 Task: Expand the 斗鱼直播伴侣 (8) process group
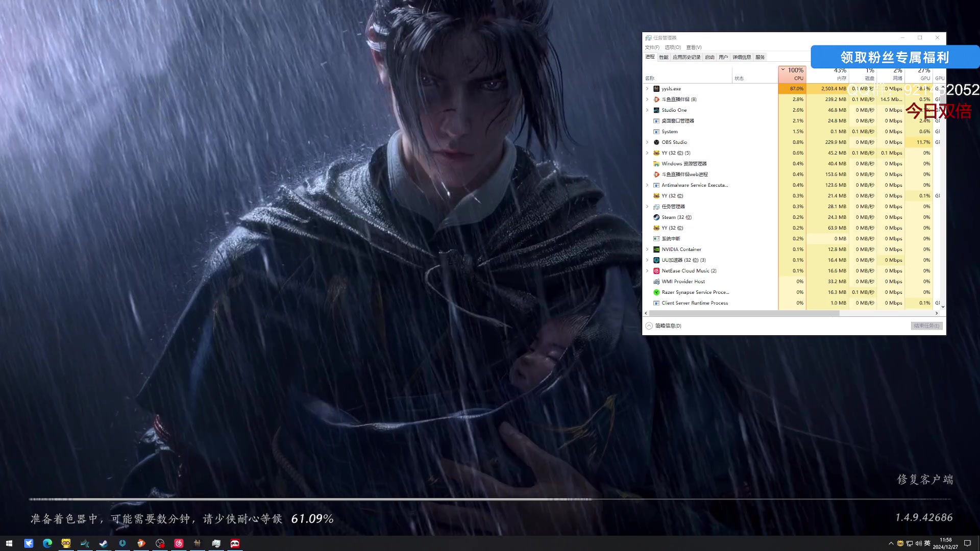tap(647, 99)
